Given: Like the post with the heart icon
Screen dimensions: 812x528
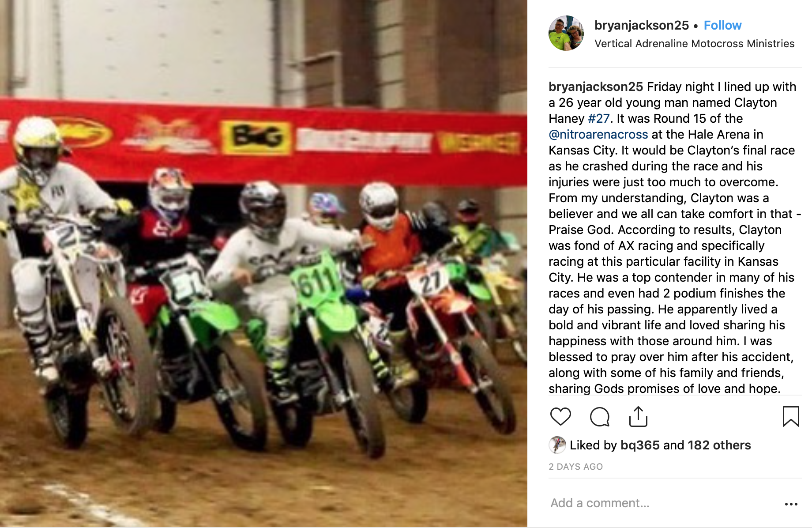Looking at the screenshot, I should [560, 416].
